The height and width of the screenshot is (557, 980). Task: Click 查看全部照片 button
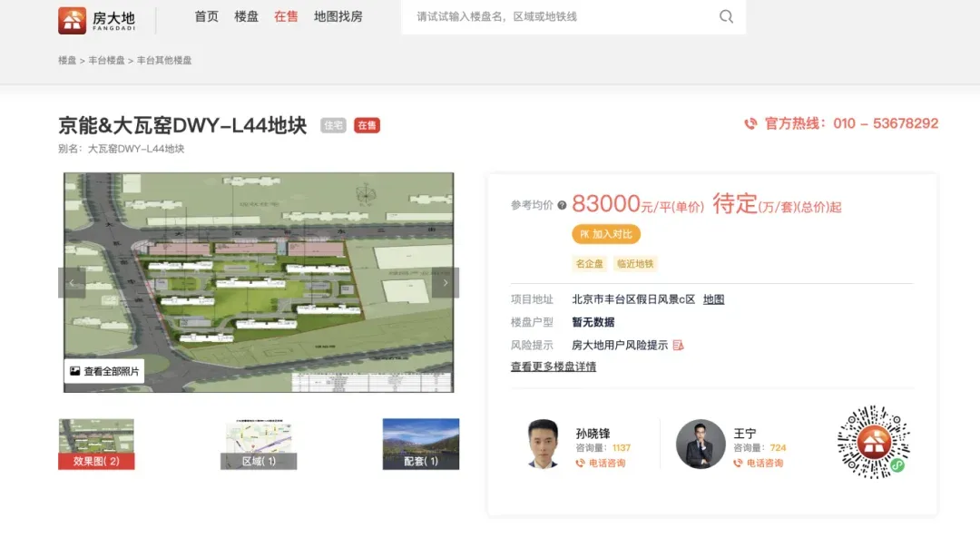click(104, 371)
